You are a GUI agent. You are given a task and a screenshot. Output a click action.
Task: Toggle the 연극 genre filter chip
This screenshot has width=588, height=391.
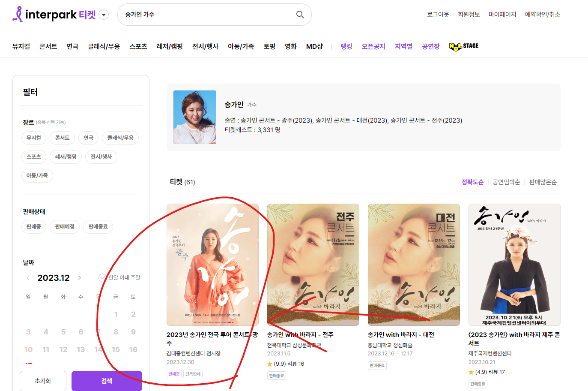tap(89, 138)
